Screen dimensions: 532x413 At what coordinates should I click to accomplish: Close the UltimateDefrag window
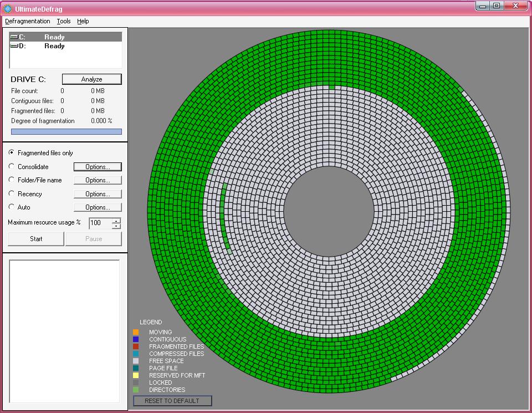(516, 6)
